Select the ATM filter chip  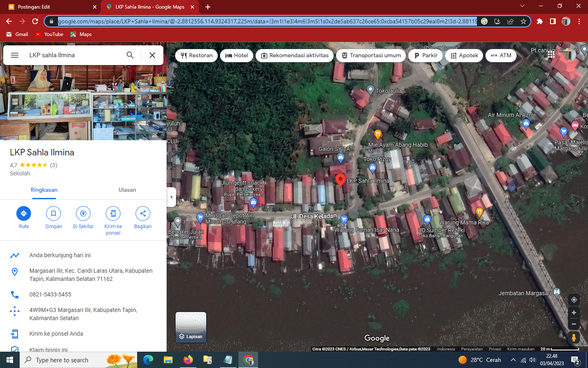tap(501, 56)
